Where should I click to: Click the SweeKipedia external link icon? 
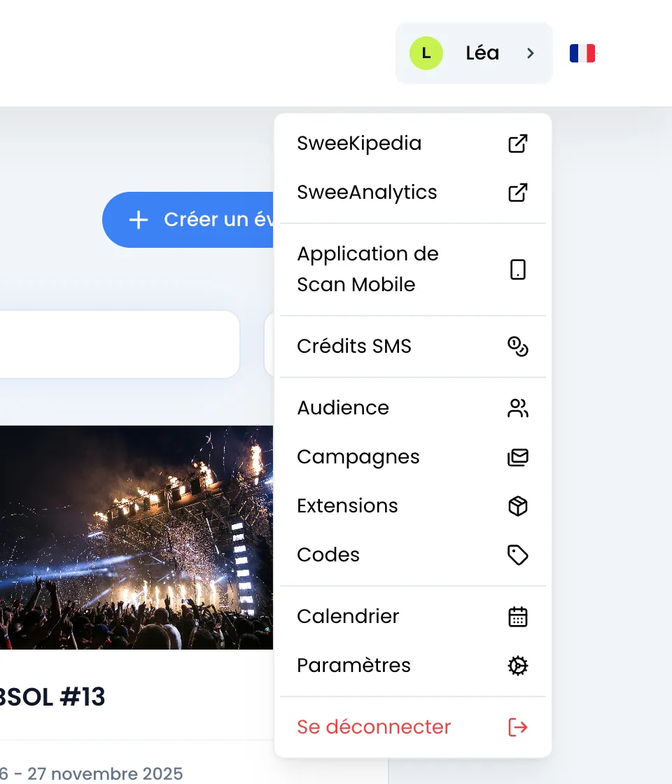pyautogui.click(x=517, y=143)
